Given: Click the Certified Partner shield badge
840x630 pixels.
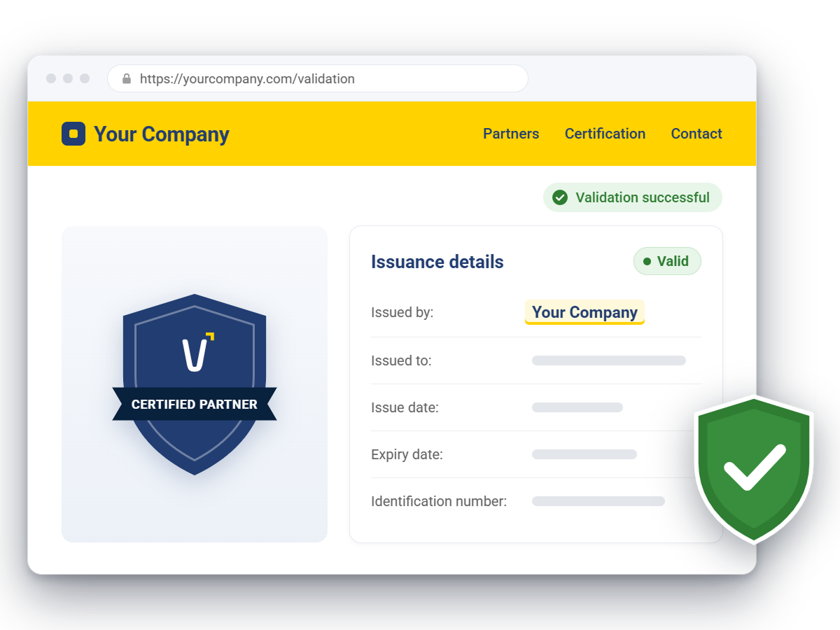Looking at the screenshot, I should point(195,384).
